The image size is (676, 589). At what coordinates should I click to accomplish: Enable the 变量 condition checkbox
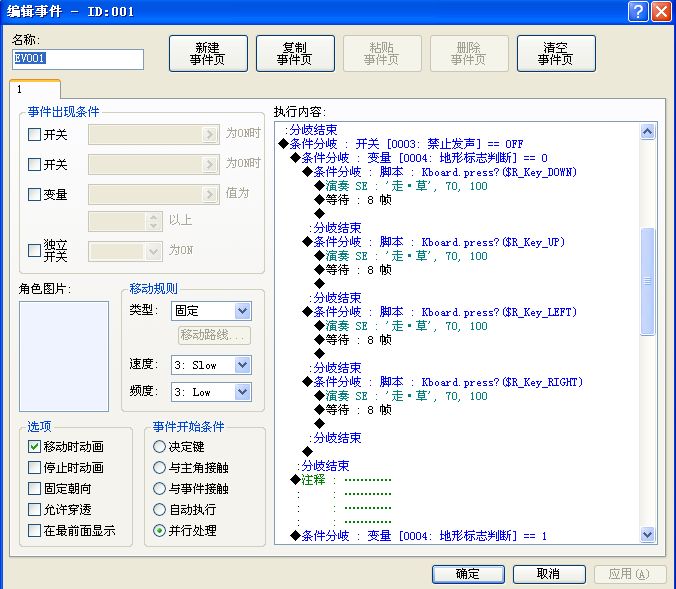[34, 194]
